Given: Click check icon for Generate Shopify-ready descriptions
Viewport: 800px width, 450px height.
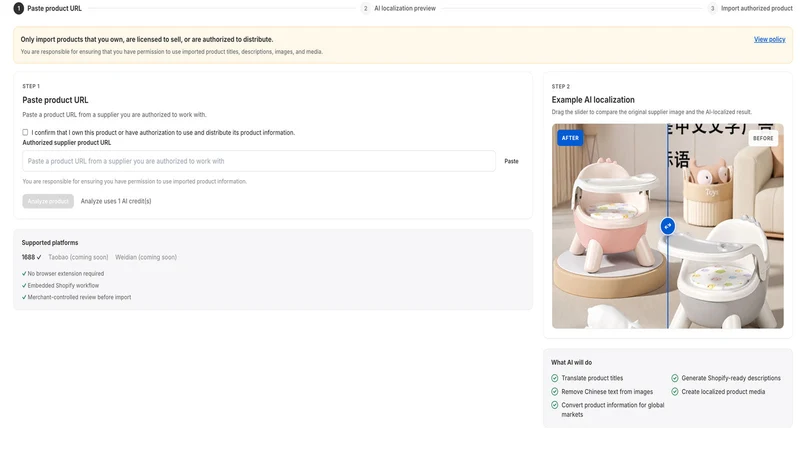Looking at the screenshot, I should [674, 378].
